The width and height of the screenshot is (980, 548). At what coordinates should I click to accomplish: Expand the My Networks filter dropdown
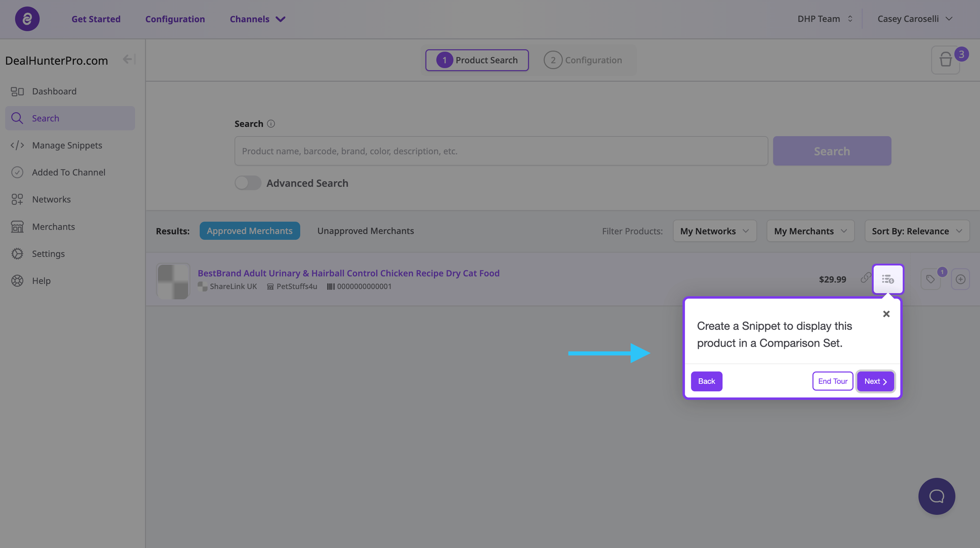[714, 231]
